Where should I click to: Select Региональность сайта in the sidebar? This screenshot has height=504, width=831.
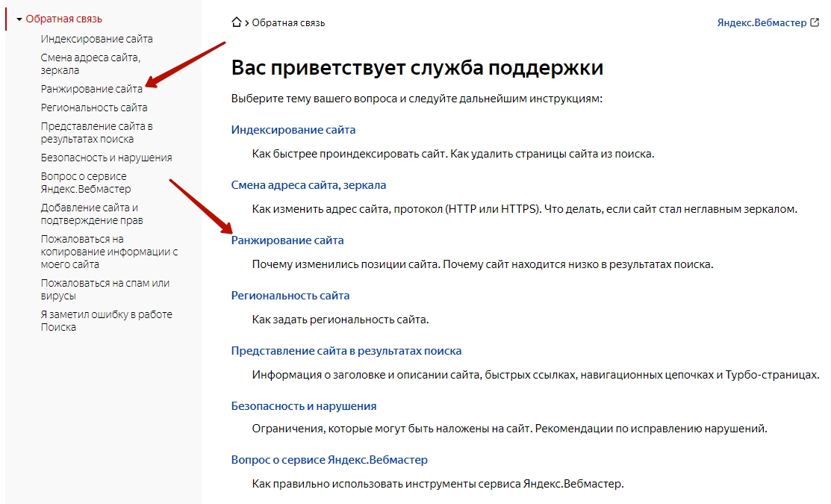94,108
